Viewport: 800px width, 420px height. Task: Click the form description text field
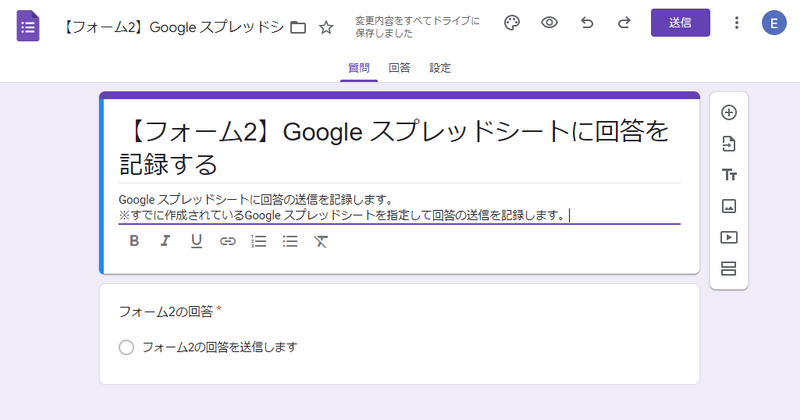[399, 208]
